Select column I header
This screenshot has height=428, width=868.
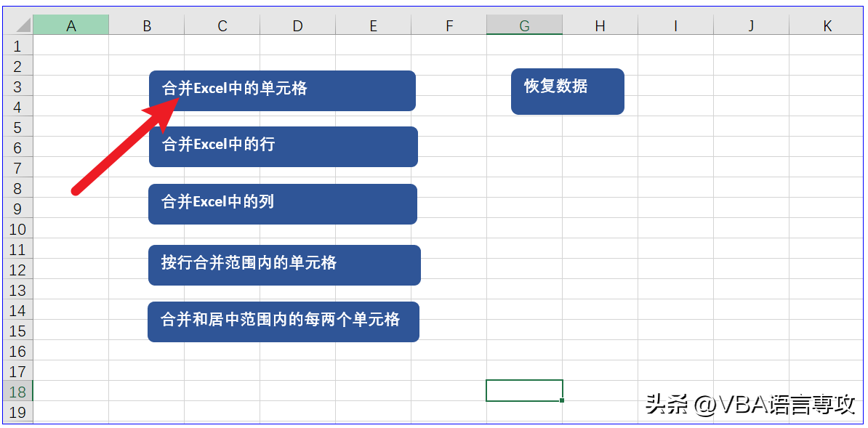[x=676, y=25]
